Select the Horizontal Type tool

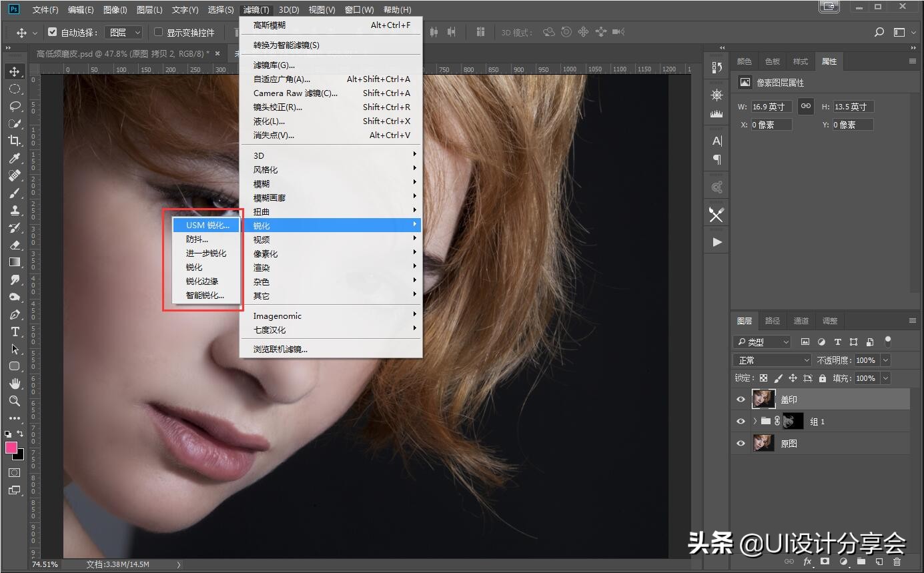pos(14,332)
